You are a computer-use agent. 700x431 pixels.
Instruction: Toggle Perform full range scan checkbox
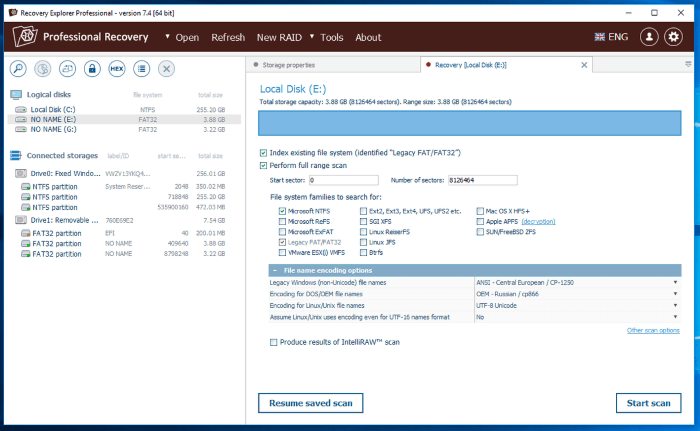[263, 166]
